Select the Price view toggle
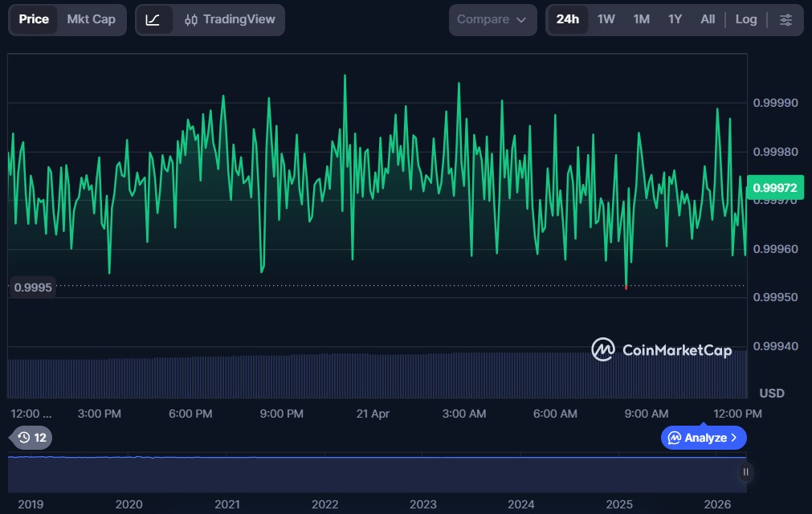This screenshot has height=514, width=812. (34, 20)
